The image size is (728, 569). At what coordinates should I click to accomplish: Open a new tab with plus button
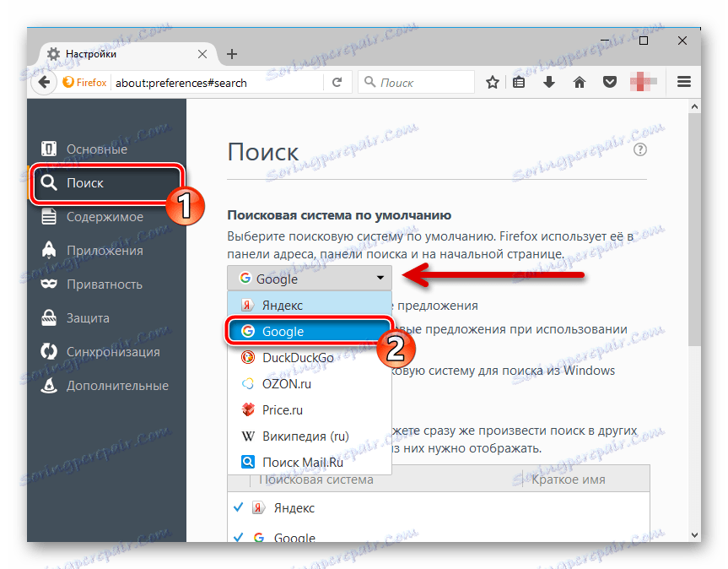pos(232,54)
